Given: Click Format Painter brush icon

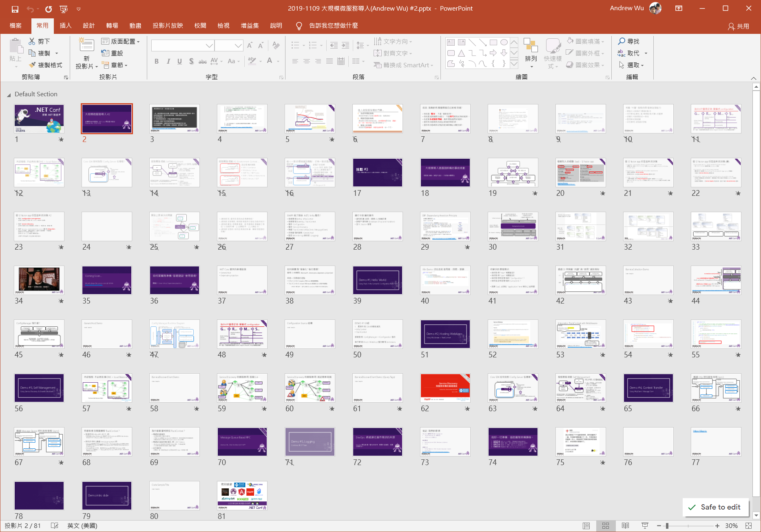Looking at the screenshot, I should tap(33, 65).
